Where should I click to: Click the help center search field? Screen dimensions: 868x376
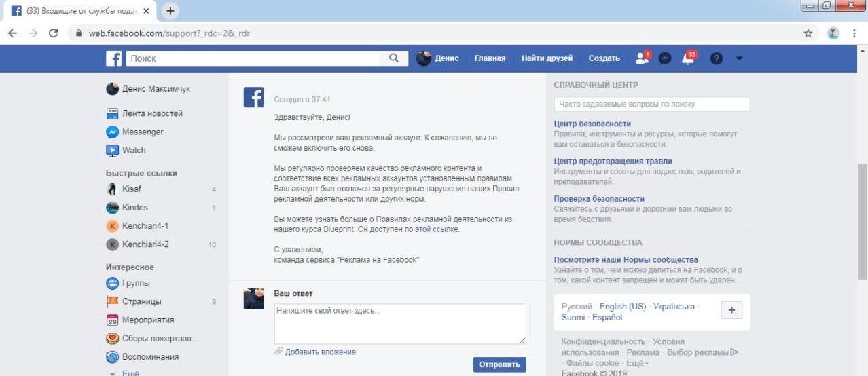pyautogui.click(x=651, y=105)
